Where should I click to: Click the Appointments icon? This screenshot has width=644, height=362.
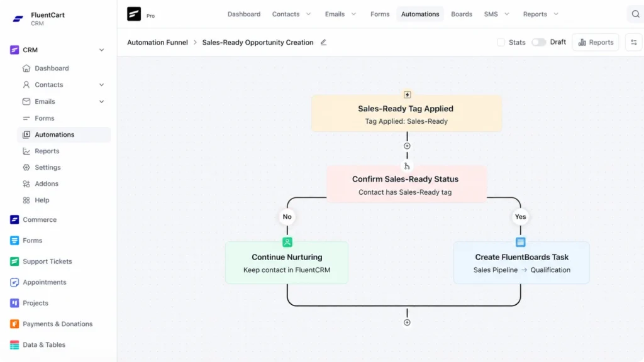(x=14, y=282)
